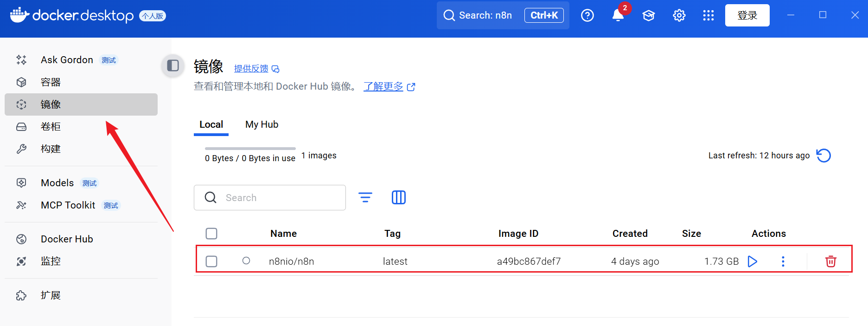Image resolution: width=868 pixels, height=326 pixels.
Task: Sort by the Created column header
Action: point(630,234)
